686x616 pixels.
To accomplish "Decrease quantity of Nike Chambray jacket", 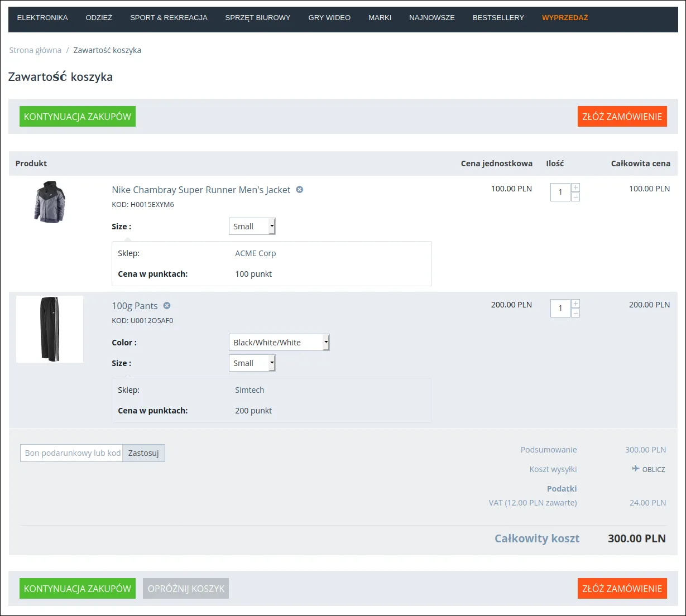I will 575,197.
